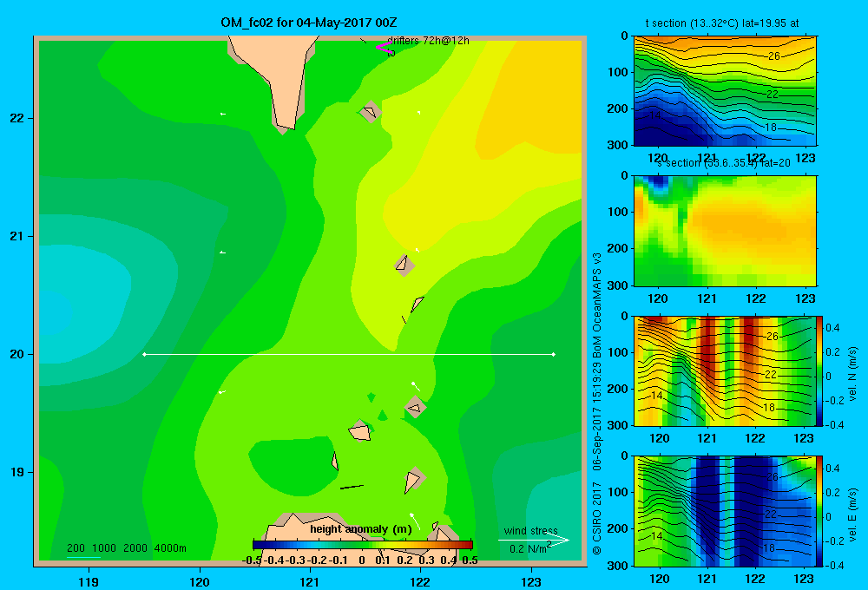Click the 0 tick on vel. N color scale
The image size is (868, 590).
[829, 377]
